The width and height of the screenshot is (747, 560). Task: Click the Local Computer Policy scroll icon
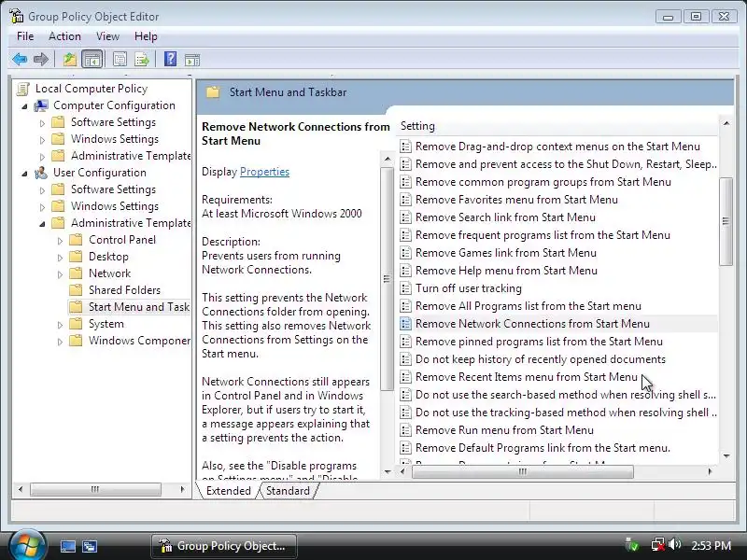point(22,89)
